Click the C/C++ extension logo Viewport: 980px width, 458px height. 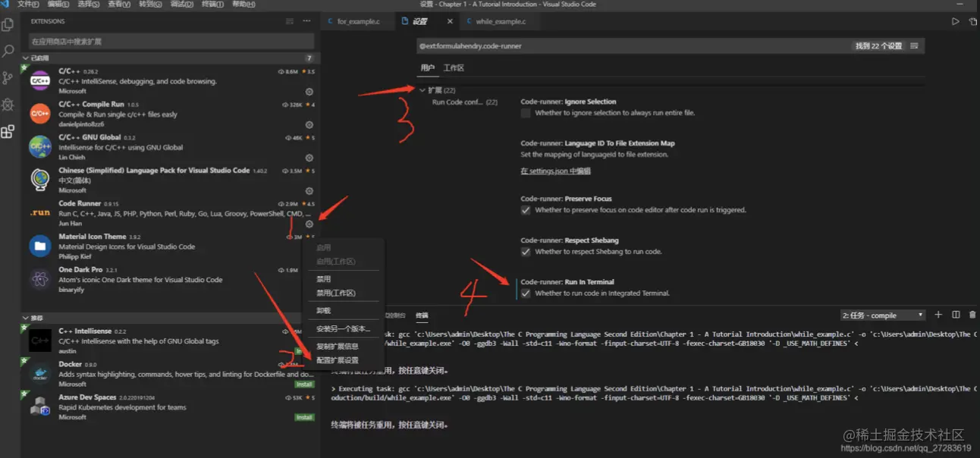[x=40, y=80]
